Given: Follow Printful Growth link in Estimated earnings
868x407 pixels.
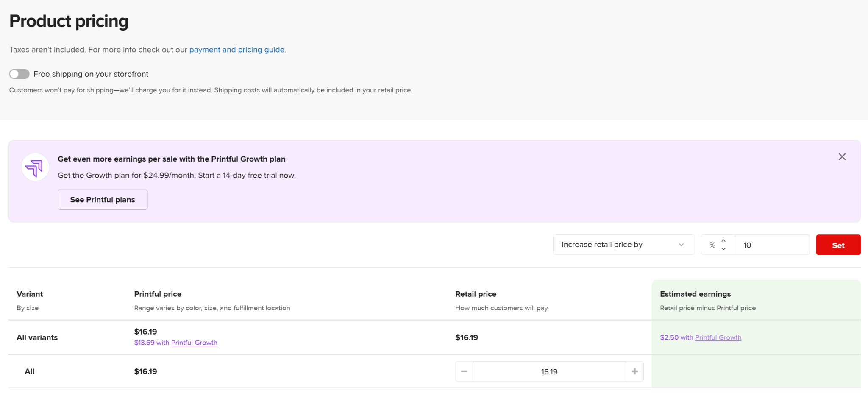Looking at the screenshot, I should 718,337.
